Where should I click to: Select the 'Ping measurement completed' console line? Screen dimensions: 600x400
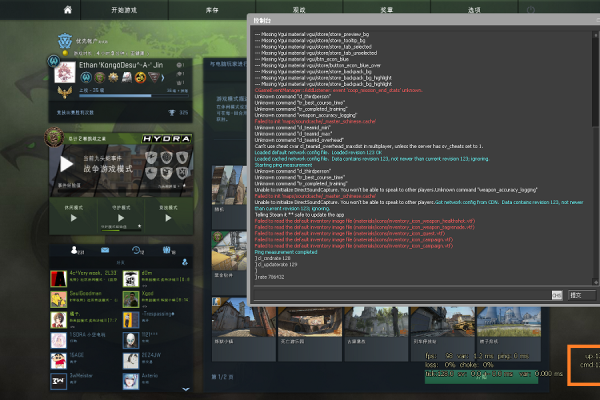(286, 252)
